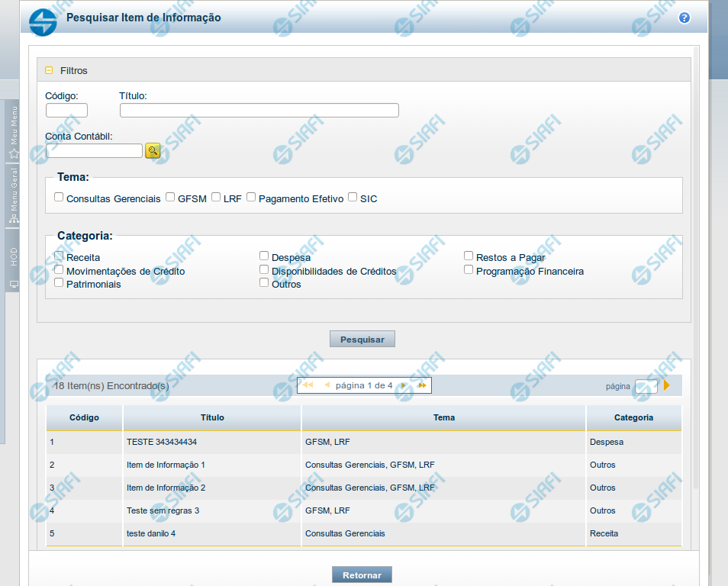Viewport: 728px width, 586px height.
Task: Sort by the Título column header
Action: tap(212, 417)
